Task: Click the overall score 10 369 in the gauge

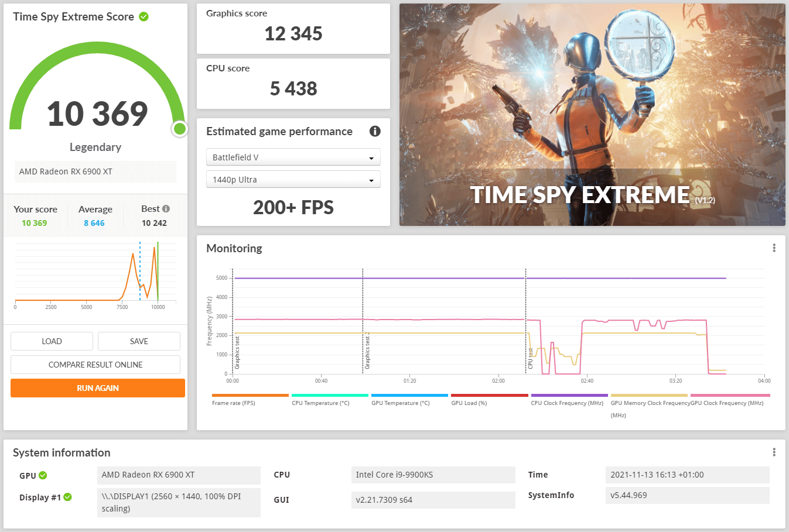Action: pos(97,114)
